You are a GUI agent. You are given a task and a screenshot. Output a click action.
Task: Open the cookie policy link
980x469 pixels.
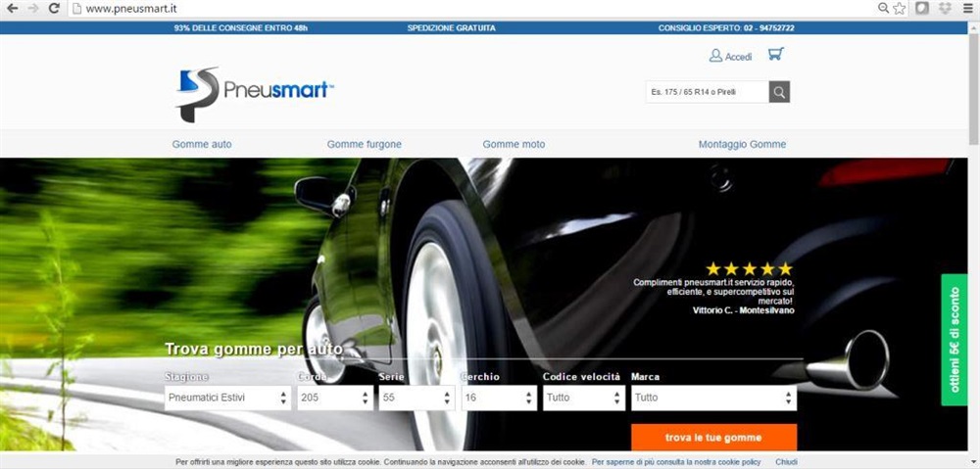click(x=676, y=462)
